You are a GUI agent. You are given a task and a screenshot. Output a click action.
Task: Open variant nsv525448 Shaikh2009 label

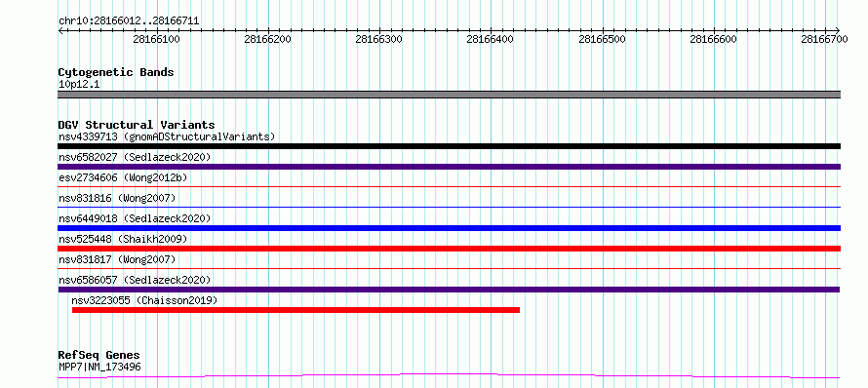tap(123, 239)
